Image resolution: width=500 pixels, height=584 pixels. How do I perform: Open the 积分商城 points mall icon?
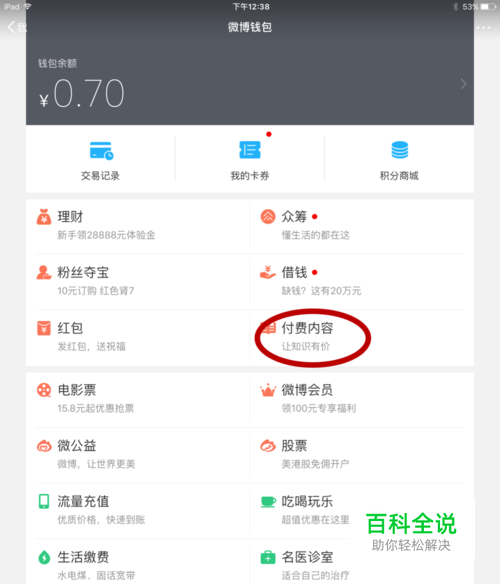click(399, 150)
